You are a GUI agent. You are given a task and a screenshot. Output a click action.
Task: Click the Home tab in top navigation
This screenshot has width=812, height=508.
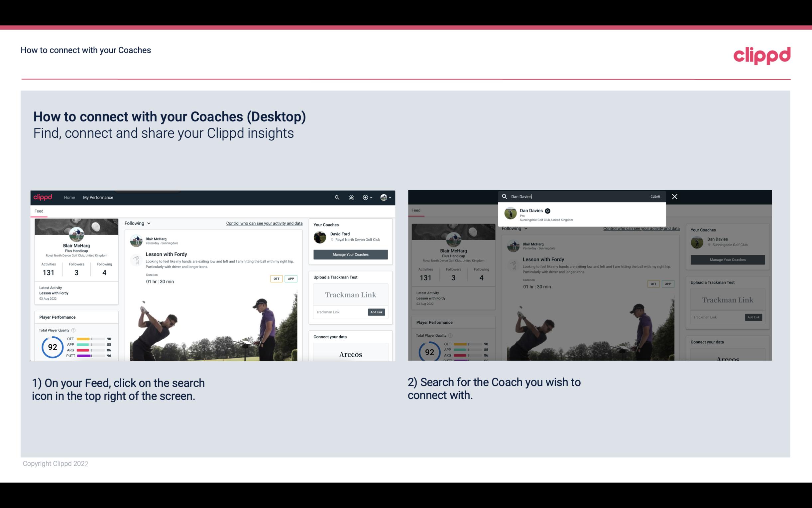[x=70, y=197]
